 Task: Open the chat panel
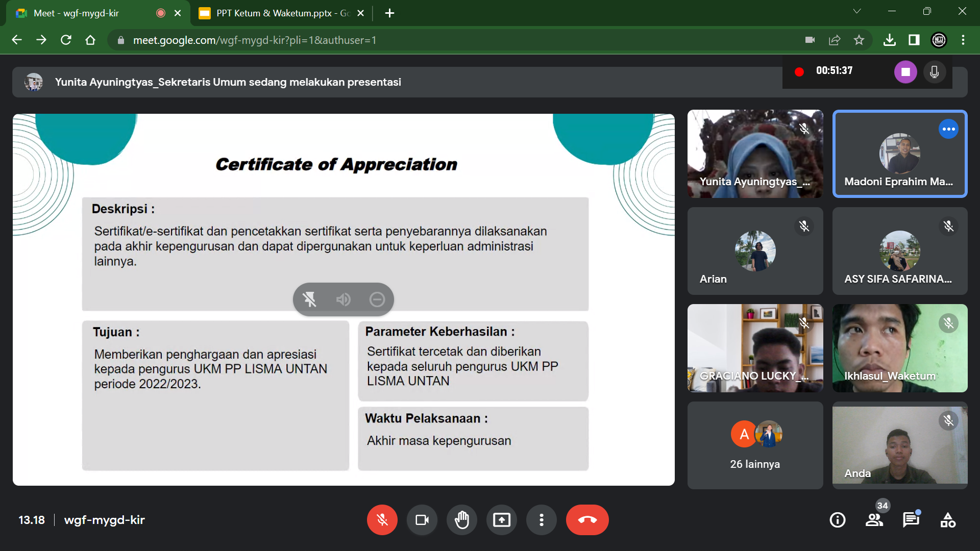(x=911, y=520)
